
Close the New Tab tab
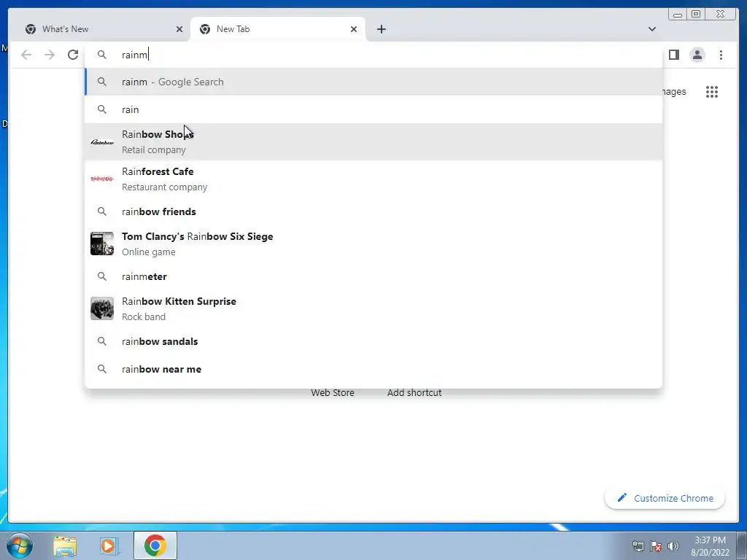coord(354,29)
